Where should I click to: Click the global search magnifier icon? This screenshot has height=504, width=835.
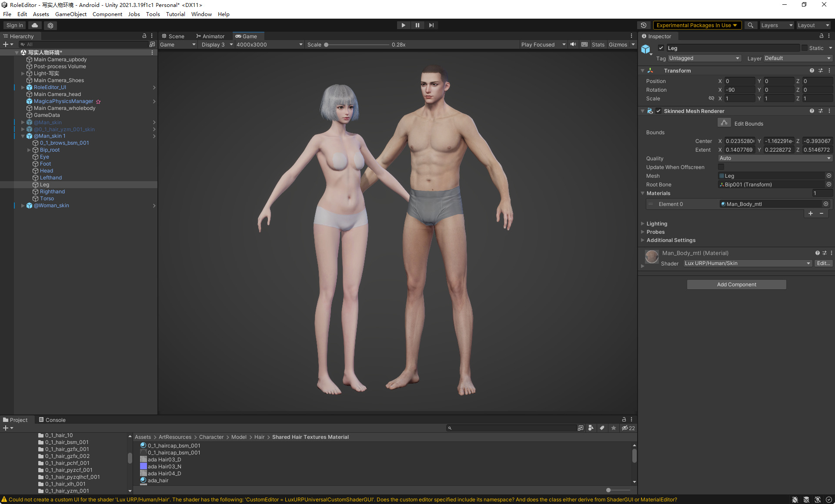[750, 25]
